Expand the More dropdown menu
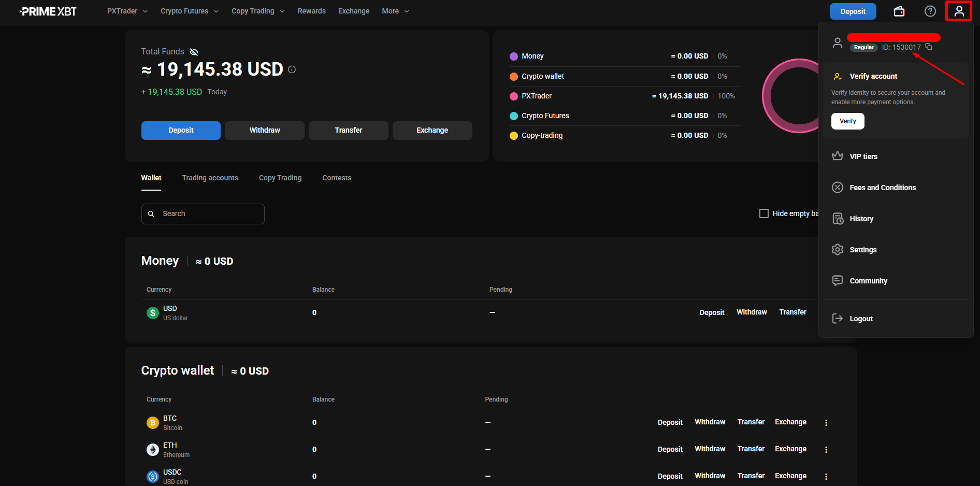Image resolution: width=980 pixels, height=486 pixels. point(395,11)
